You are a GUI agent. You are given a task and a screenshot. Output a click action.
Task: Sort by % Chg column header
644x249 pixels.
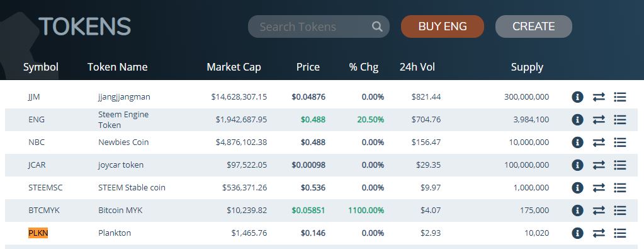point(364,67)
